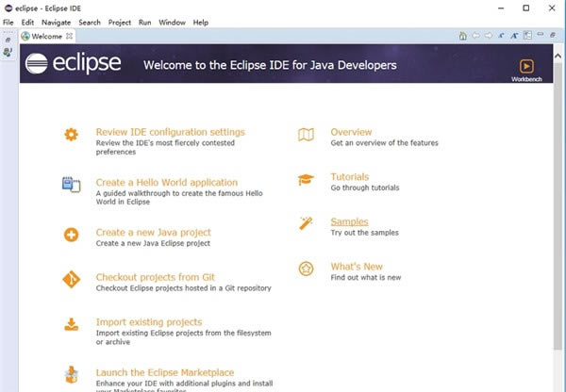Close the Welcome tab
The height and width of the screenshot is (392, 566).
pos(70,37)
